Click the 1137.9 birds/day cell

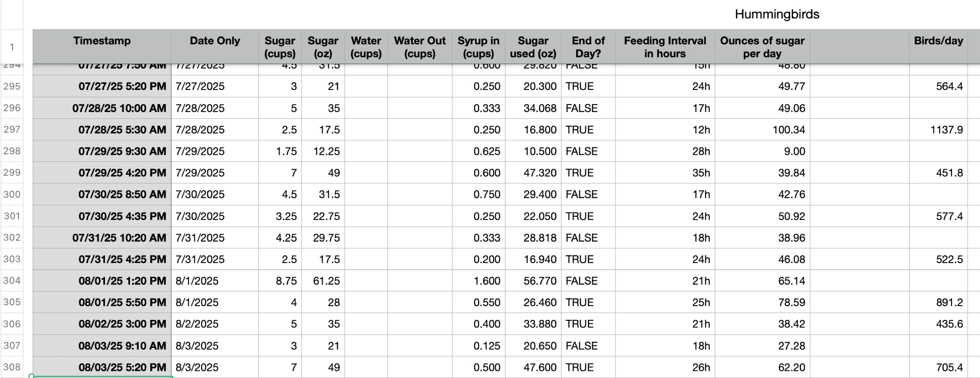[x=938, y=130]
